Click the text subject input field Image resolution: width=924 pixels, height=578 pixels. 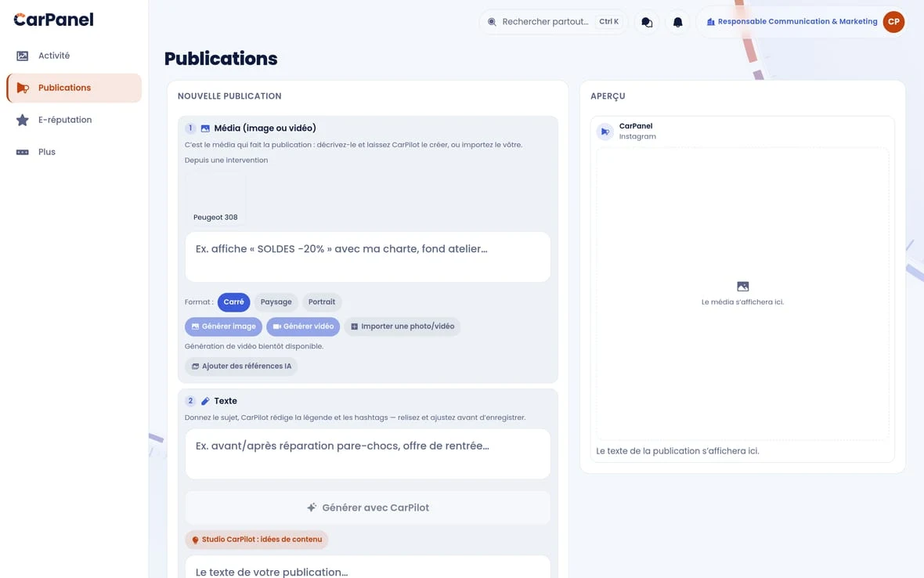[368, 453]
